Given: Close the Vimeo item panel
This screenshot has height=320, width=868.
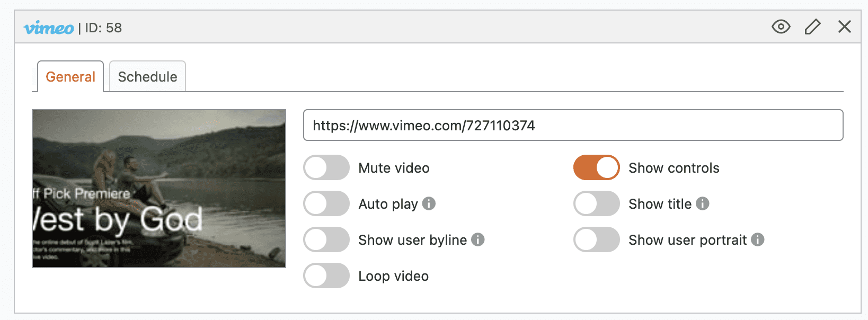Looking at the screenshot, I should click(x=845, y=26).
